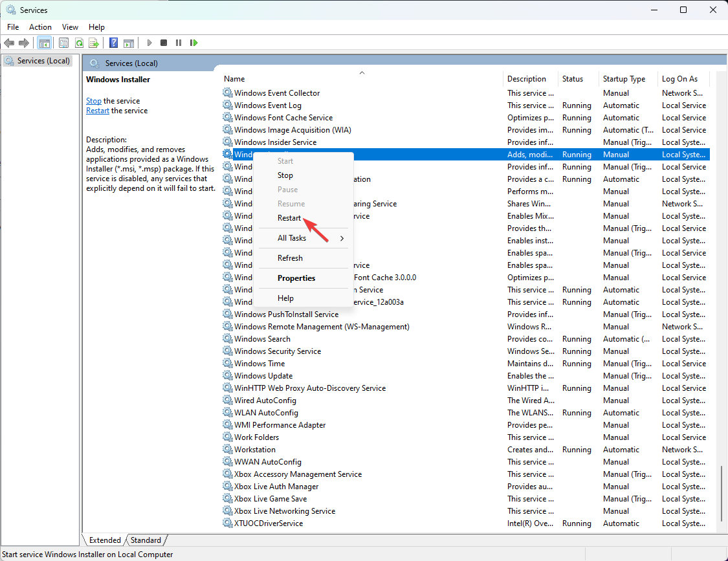Screen dimensions: 728x561
Task: Click the Pause Service toolbar icon
Action: click(x=179, y=43)
